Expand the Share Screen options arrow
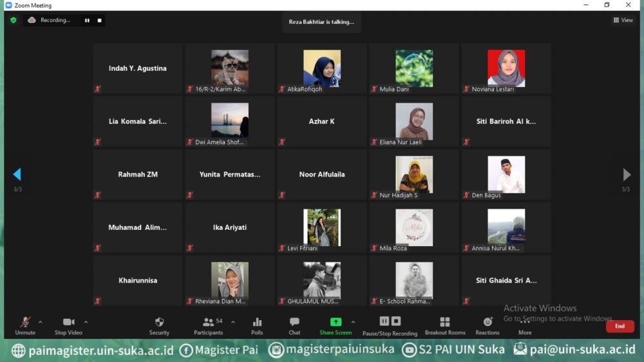Viewport: 644px width, 362px height. coord(353,322)
